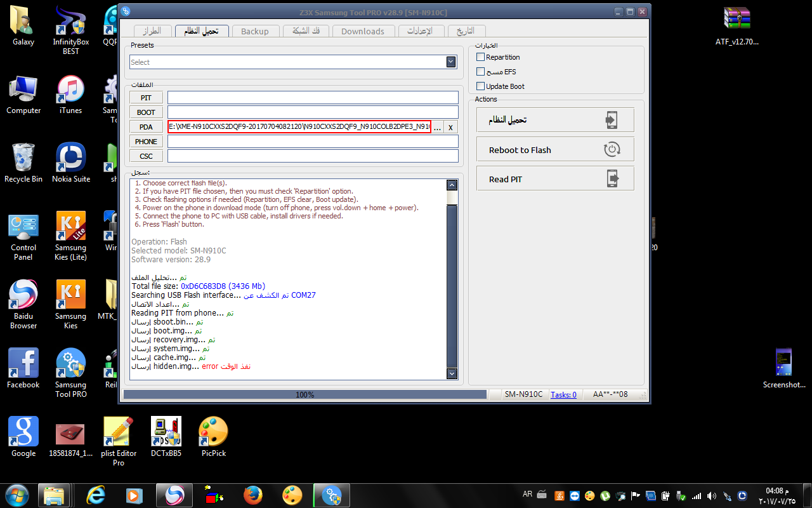Switch to Baidu Browser on the taskbar

pos(174,495)
